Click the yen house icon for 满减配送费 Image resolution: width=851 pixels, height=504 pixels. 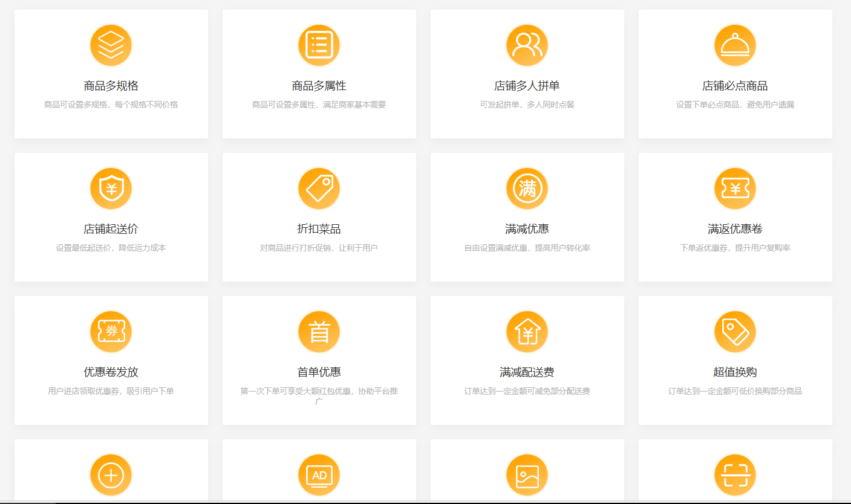527,332
